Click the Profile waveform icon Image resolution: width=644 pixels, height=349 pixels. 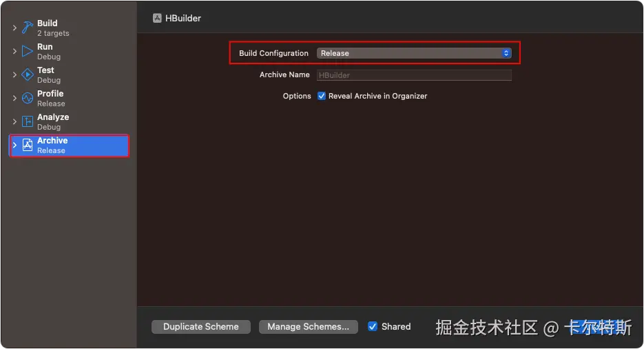pos(28,98)
